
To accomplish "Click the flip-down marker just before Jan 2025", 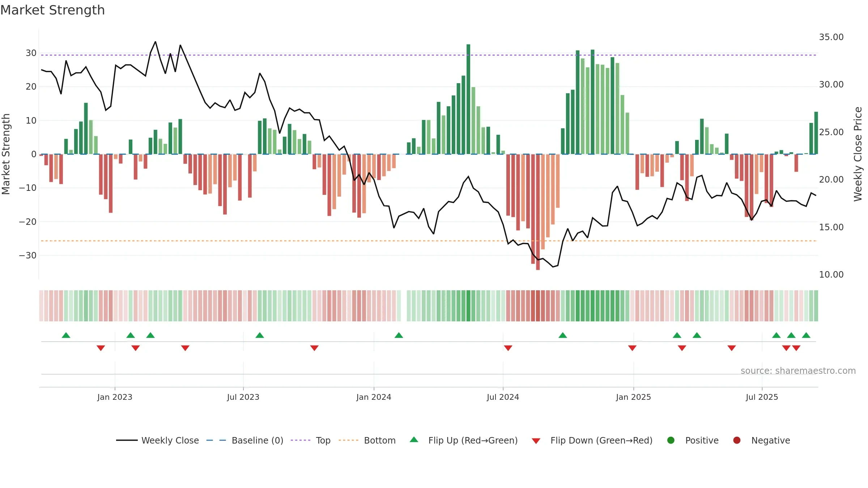I will click(632, 348).
